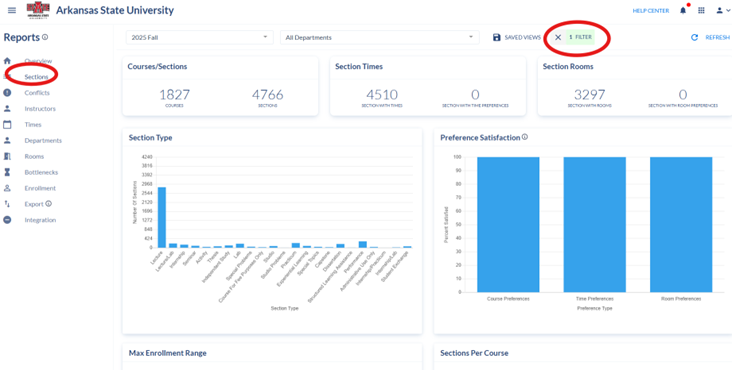Click the 4766 sections count
This screenshot has height=370, width=732.
[267, 95]
